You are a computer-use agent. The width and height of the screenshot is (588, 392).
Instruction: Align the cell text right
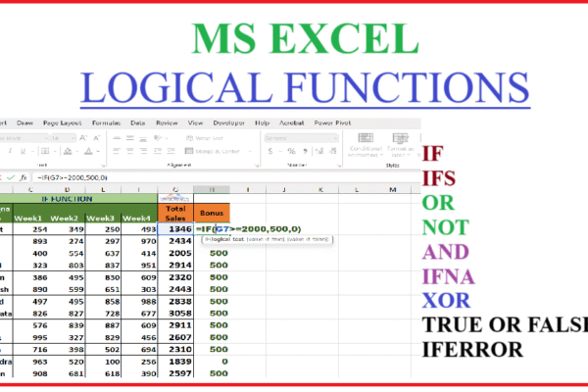pyautogui.click(x=143, y=151)
